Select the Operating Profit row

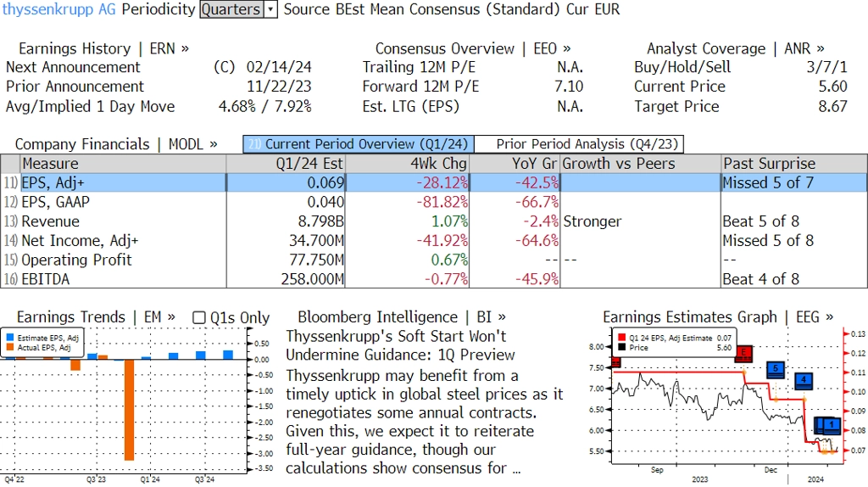point(434,260)
